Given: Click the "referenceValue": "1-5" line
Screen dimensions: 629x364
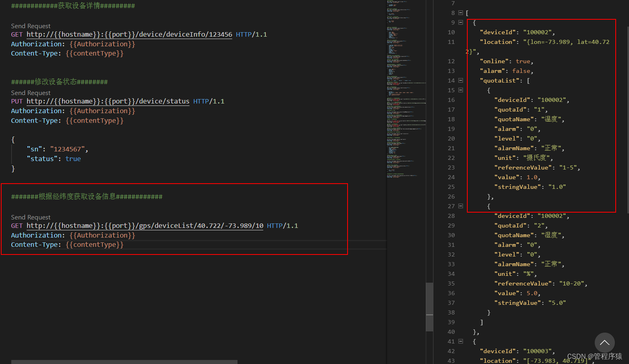Looking at the screenshot, I should click(537, 168).
